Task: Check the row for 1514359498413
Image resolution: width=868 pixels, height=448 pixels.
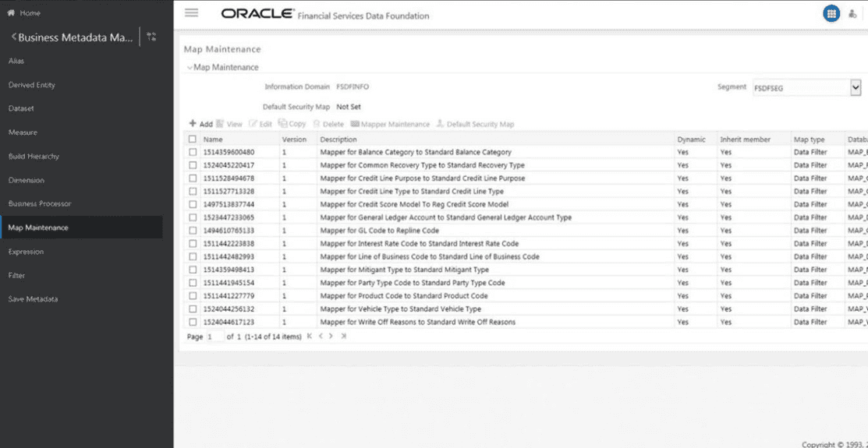Action: coord(193,270)
